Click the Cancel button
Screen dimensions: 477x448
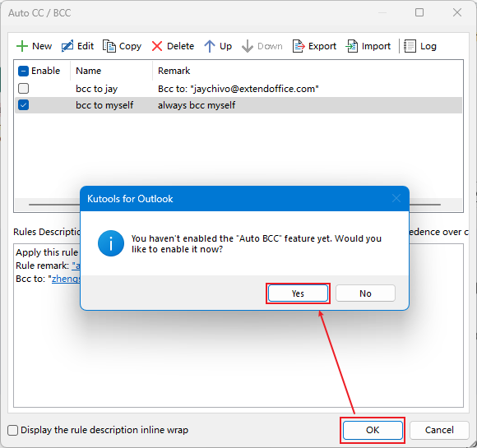pos(439,430)
